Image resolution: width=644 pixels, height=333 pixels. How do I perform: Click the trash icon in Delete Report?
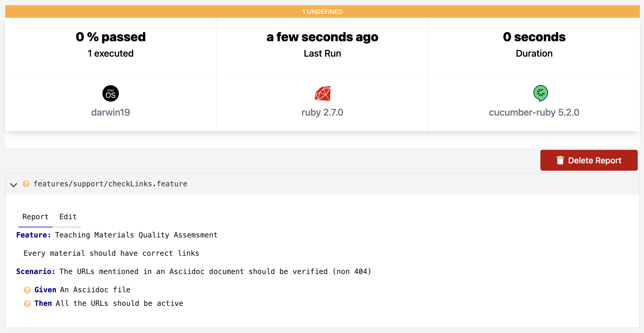click(560, 160)
